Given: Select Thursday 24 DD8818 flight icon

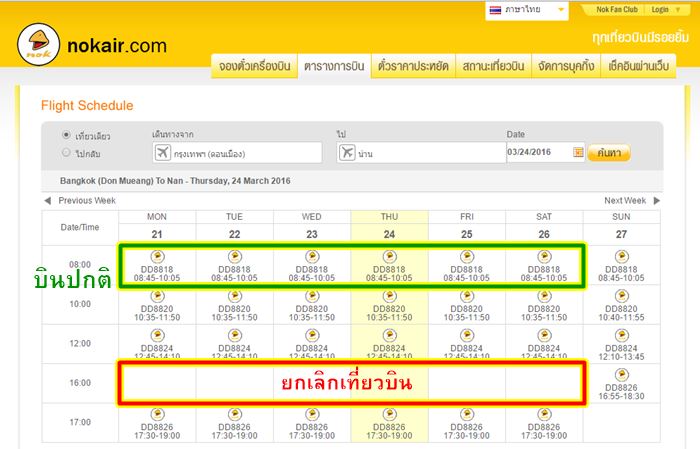Looking at the screenshot, I should 389,257.
